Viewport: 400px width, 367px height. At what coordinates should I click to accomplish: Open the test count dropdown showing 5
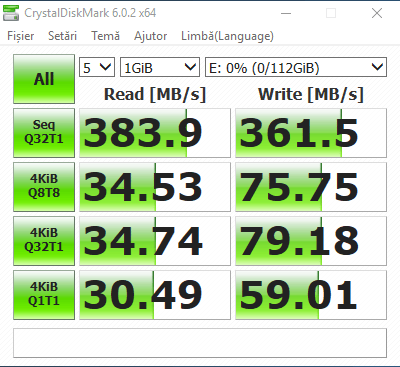97,67
